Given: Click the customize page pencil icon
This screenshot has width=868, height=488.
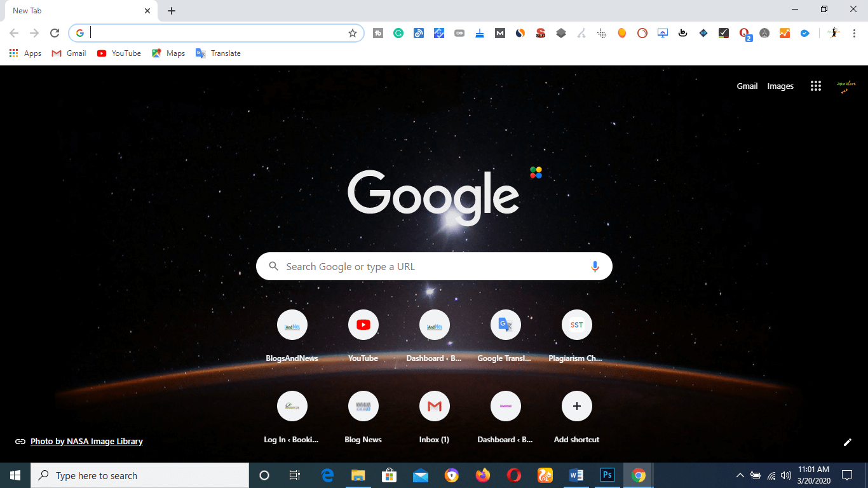Looking at the screenshot, I should [x=848, y=442].
